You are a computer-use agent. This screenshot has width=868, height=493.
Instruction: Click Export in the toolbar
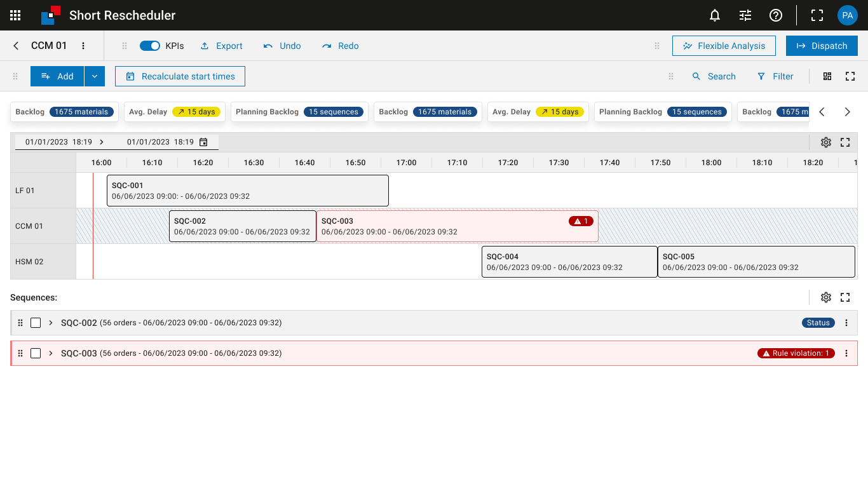pyautogui.click(x=221, y=46)
